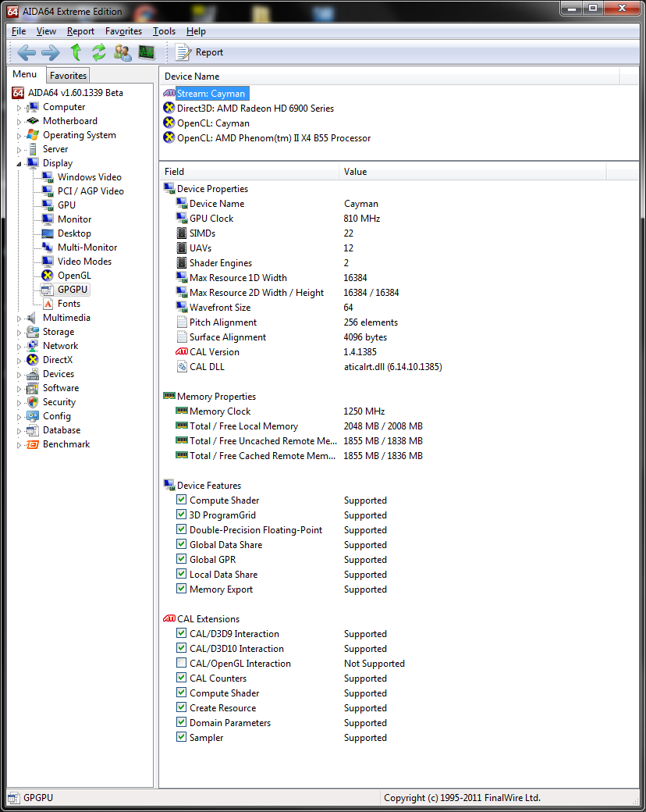
Task: Click the unchecked CAL/OpenGL Interaction checkbox
Action: pyautogui.click(x=181, y=663)
